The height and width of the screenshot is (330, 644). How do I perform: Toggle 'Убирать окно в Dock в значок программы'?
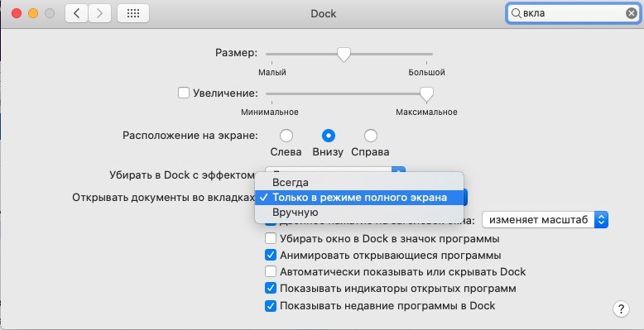(x=270, y=238)
